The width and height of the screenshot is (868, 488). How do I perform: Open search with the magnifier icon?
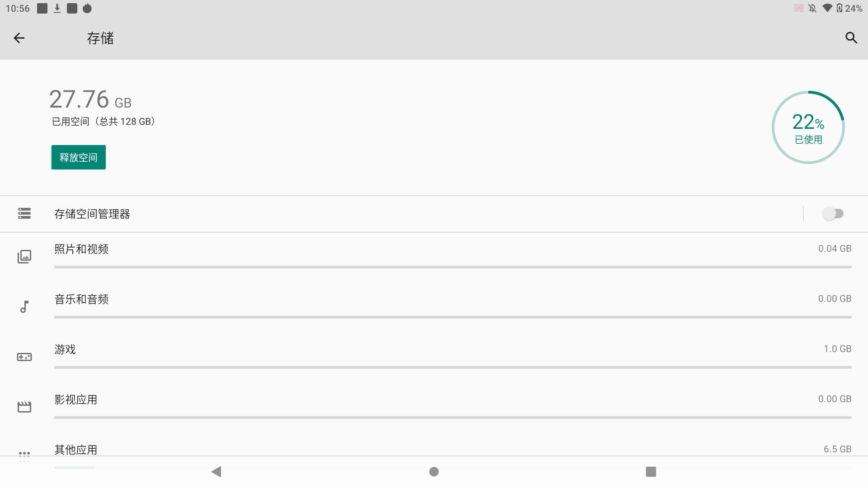[x=851, y=38]
